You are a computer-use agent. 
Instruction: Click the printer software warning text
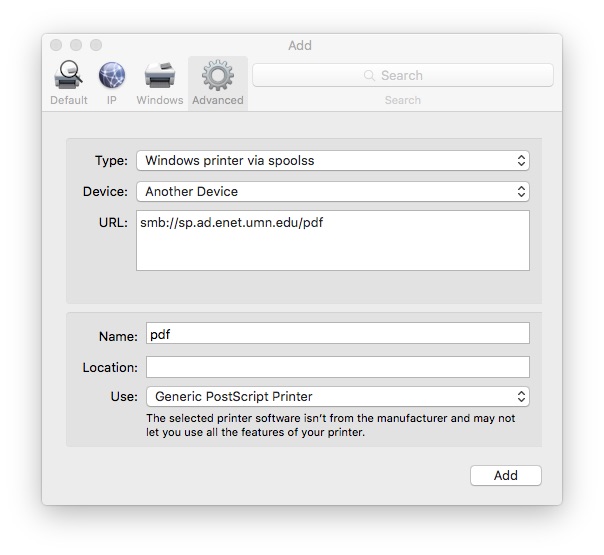(331, 425)
